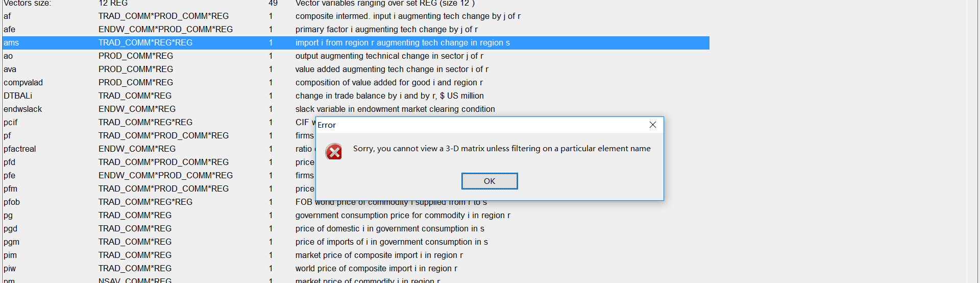Choose the 'pg' government consumption price row

point(8,216)
